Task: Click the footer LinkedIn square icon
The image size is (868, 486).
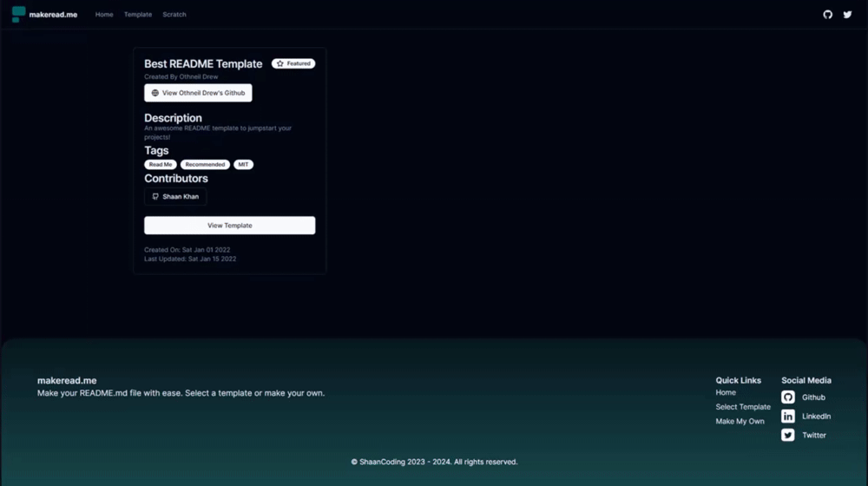Action: [x=788, y=417]
